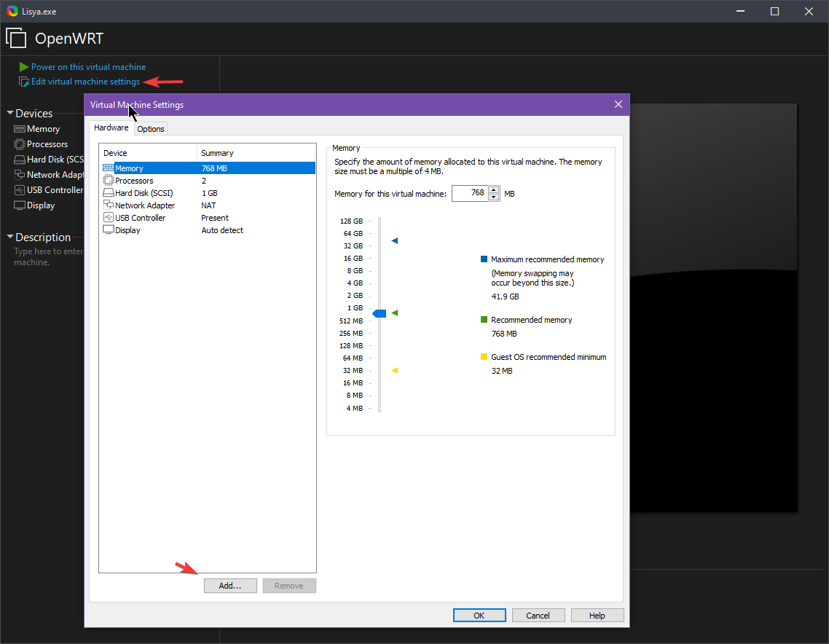Click the 128 GB slider label
Viewport: 829px width, 644px height.
pyautogui.click(x=352, y=221)
